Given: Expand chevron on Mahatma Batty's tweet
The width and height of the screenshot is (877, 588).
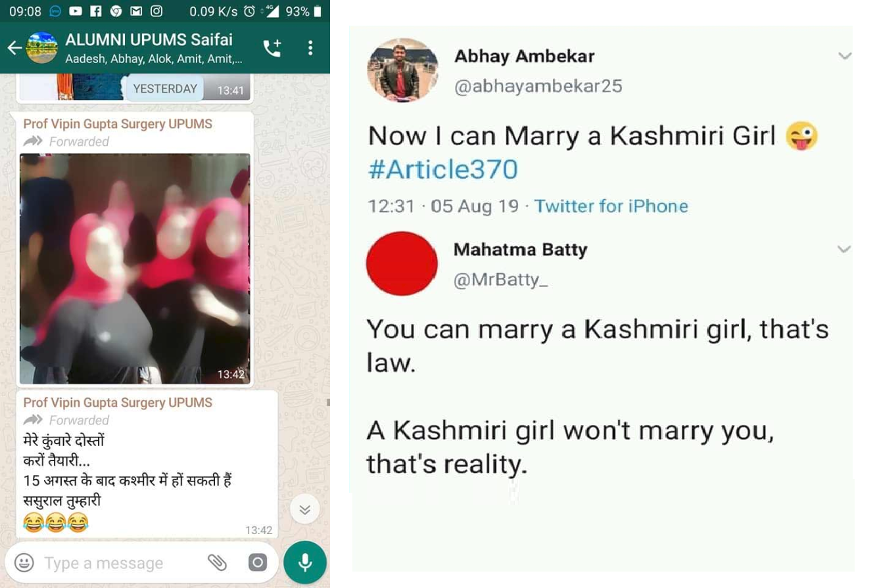Looking at the screenshot, I should click(844, 250).
